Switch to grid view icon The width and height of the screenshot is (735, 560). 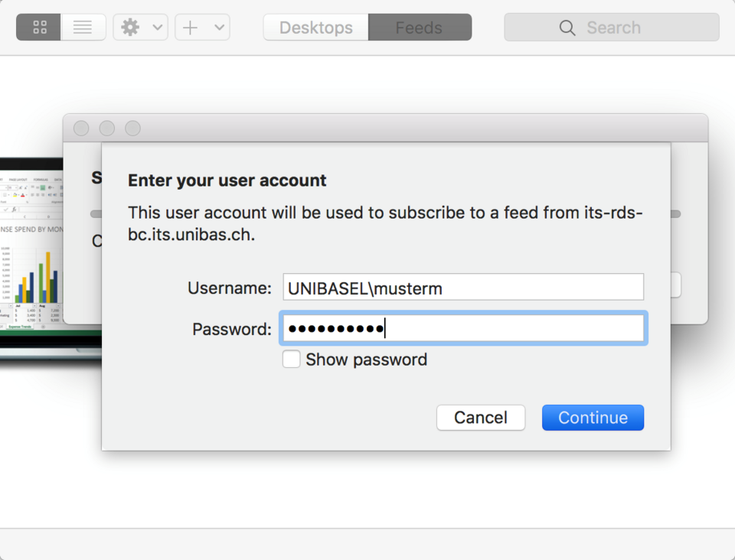point(39,28)
